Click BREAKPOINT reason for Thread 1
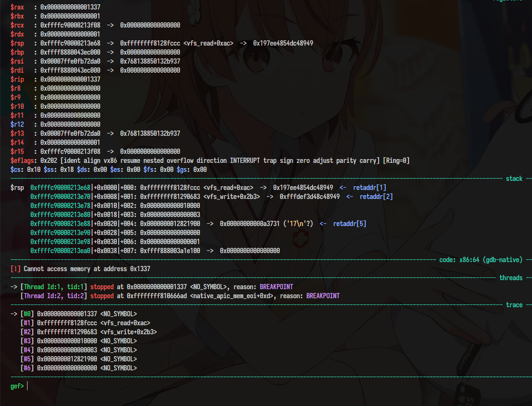 click(x=276, y=287)
